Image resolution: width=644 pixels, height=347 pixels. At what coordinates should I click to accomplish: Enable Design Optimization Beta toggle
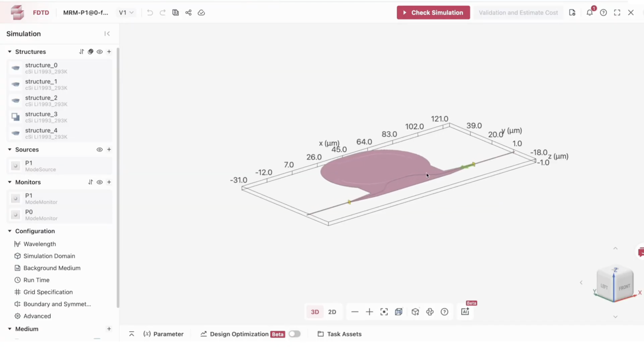pyautogui.click(x=295, y=334)
